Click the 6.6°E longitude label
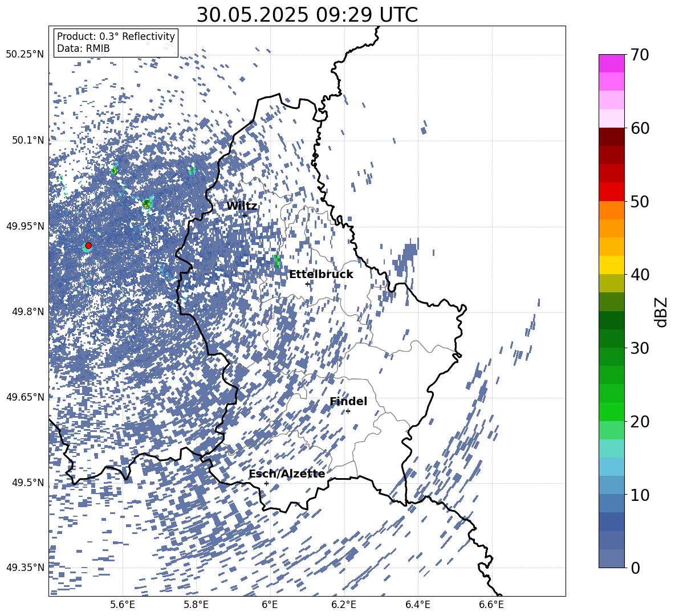 (x=491, y=605)
